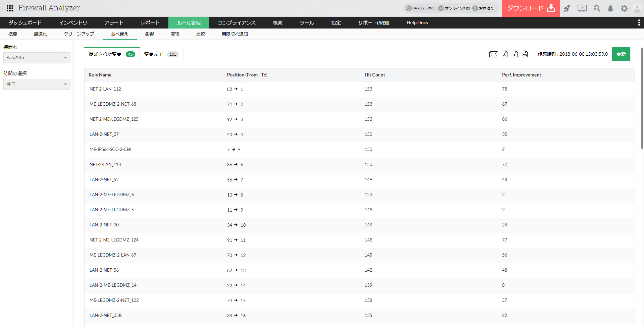The image size is (644, 327).
Task: Select rule LAN-2-ME-LEGDMZ_5
Action: click(x=112, y=210)
